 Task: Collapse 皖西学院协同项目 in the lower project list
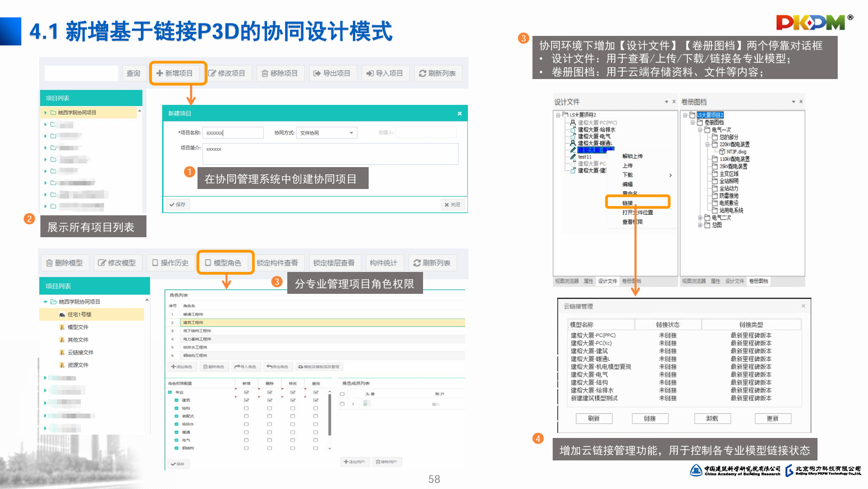[x=45, y=302]
